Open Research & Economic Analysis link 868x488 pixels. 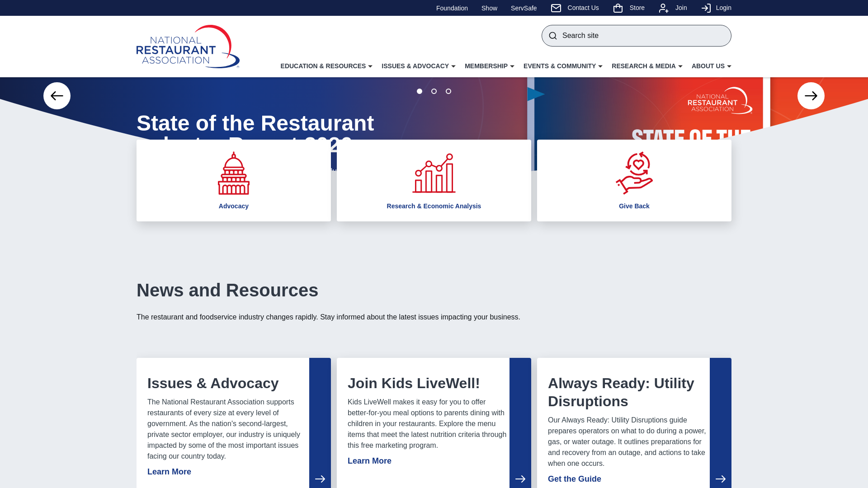click(x=434, y=206)
